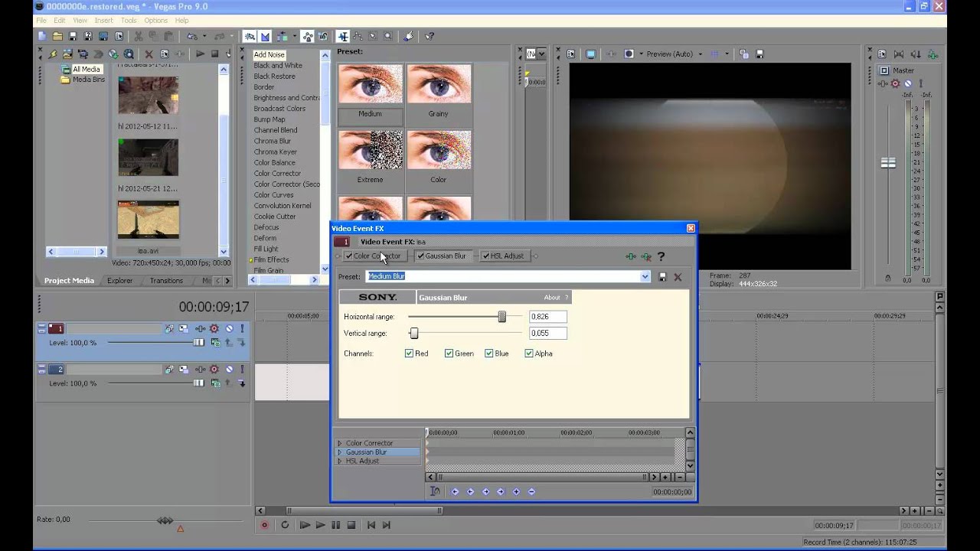Screen dimensions: 980x551
Task: Click the red Record button in transport
Action: pos(265,525)
